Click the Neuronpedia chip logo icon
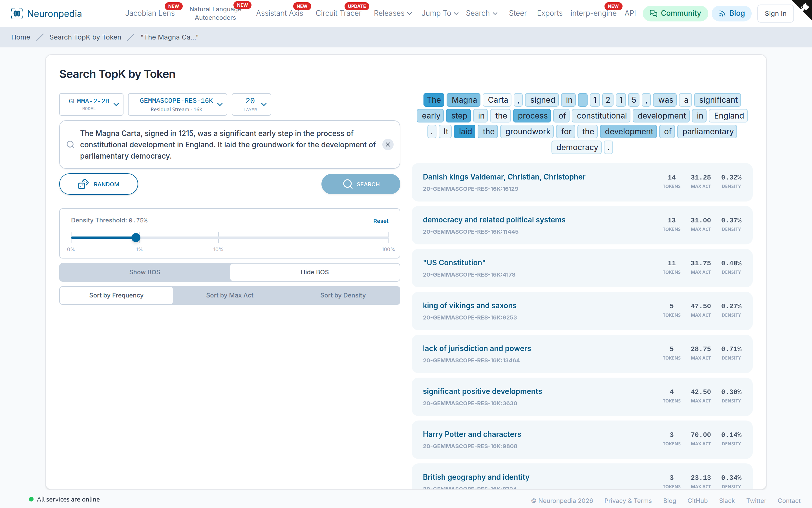812x508 pixels. (17, 14)
